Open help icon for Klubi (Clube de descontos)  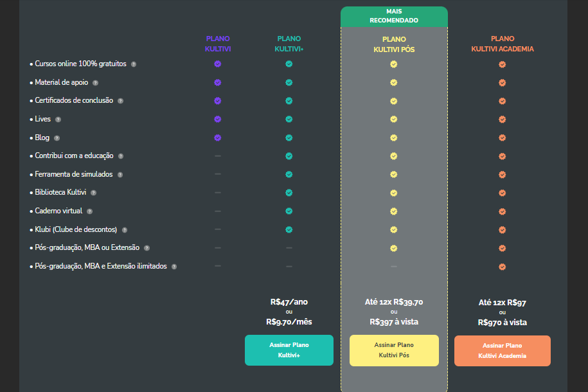(x=125, y=230)
